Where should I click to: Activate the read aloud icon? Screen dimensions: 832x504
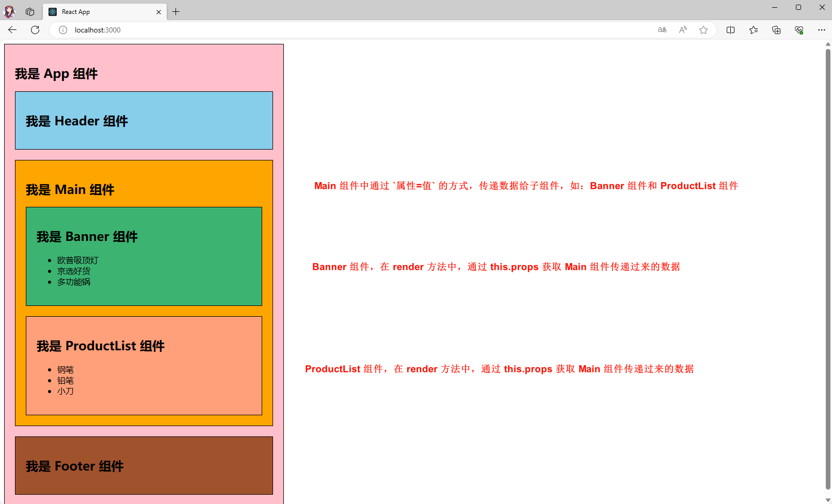(x=683, y=30)
